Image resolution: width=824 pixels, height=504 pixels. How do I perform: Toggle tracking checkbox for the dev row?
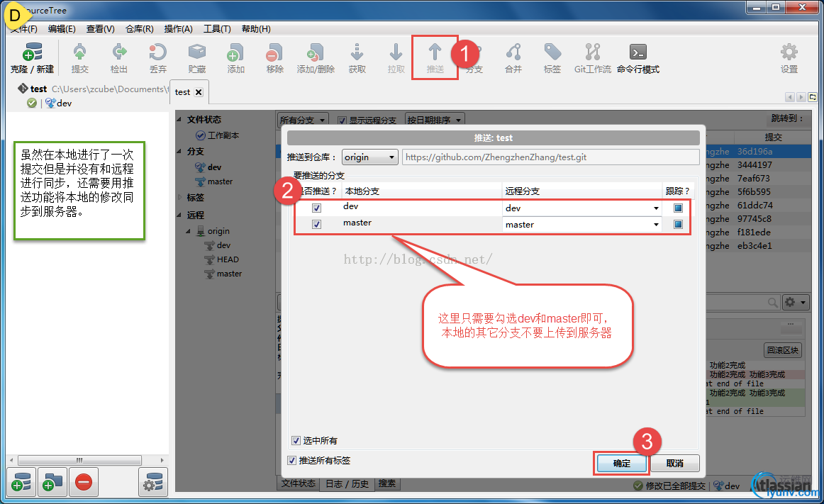678,208
